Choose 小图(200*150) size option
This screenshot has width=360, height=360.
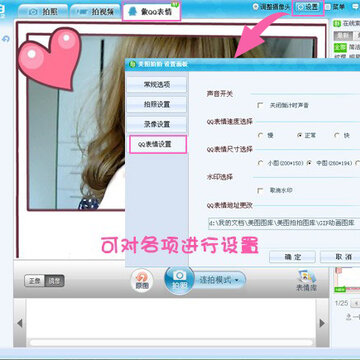[260, 163]
